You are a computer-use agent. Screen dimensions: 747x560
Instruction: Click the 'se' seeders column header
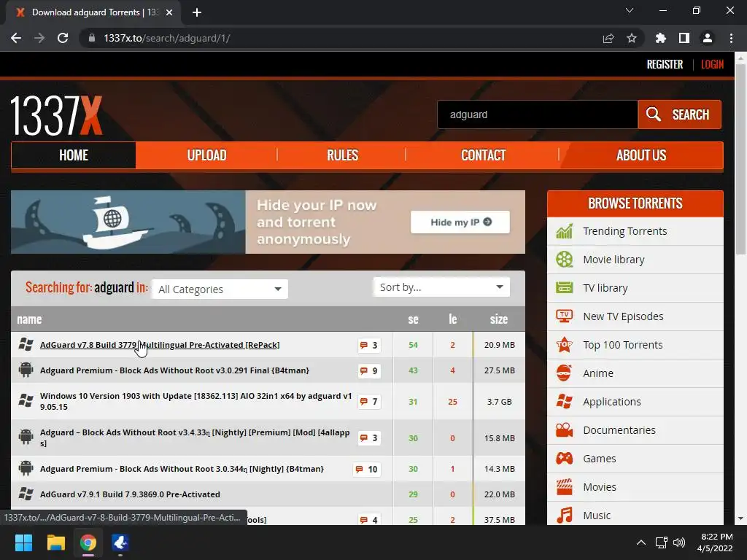pos(413,319)
